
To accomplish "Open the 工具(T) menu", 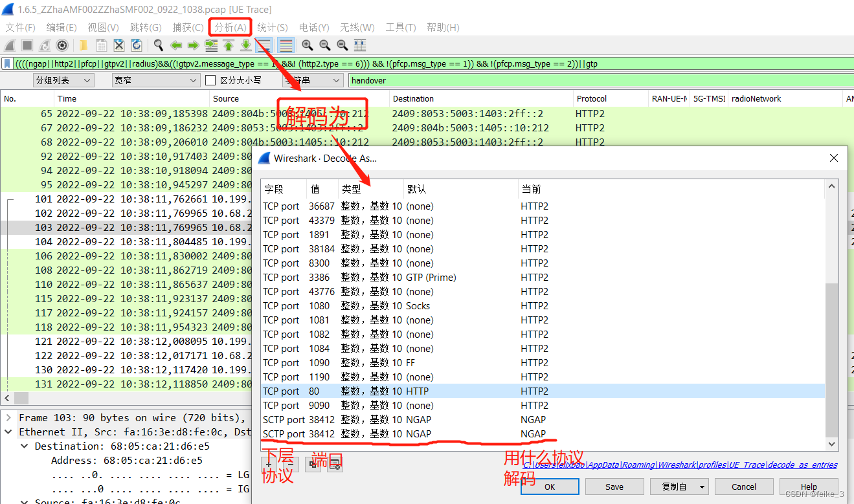I will (400, 27).
